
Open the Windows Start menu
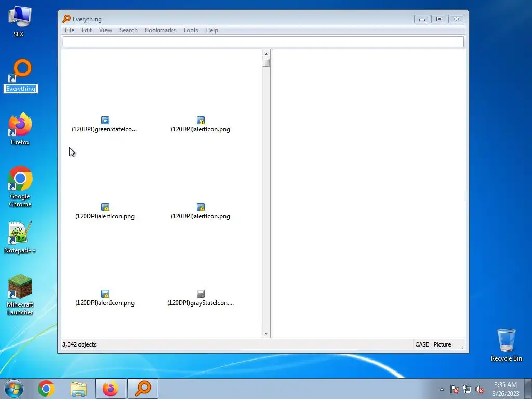14,389
